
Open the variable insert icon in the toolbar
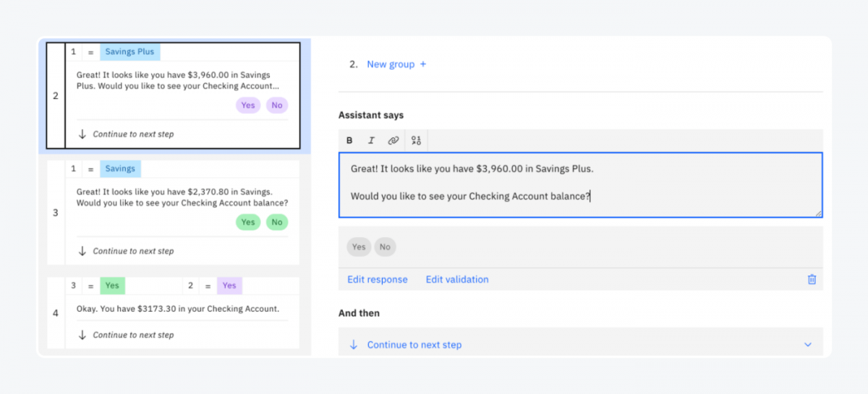coord(416,140)
